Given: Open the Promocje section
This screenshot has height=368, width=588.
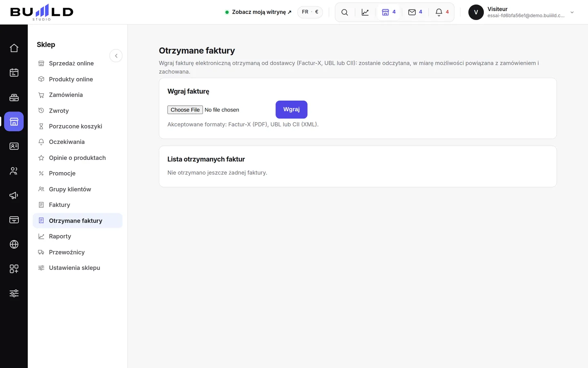Looking at the screenshot, I should 78,173.
